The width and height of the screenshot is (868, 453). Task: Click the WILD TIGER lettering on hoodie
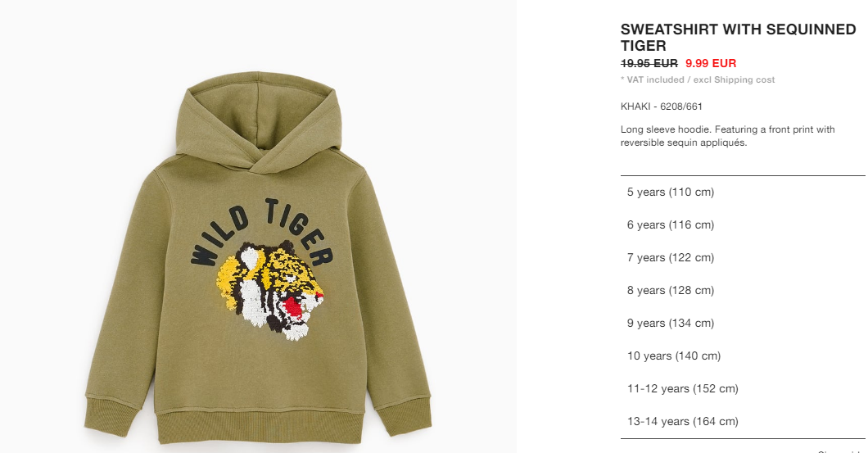click(261, 232)
